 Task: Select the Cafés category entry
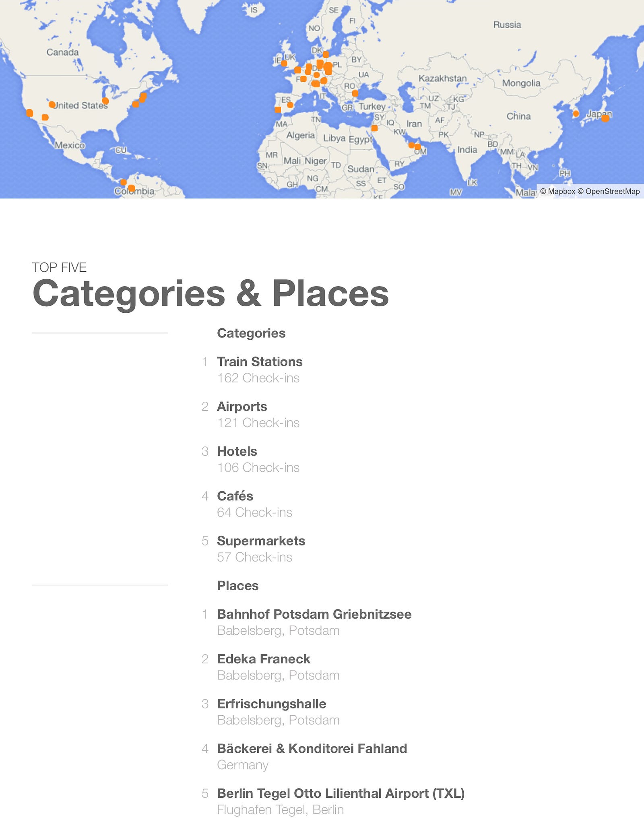235,496
